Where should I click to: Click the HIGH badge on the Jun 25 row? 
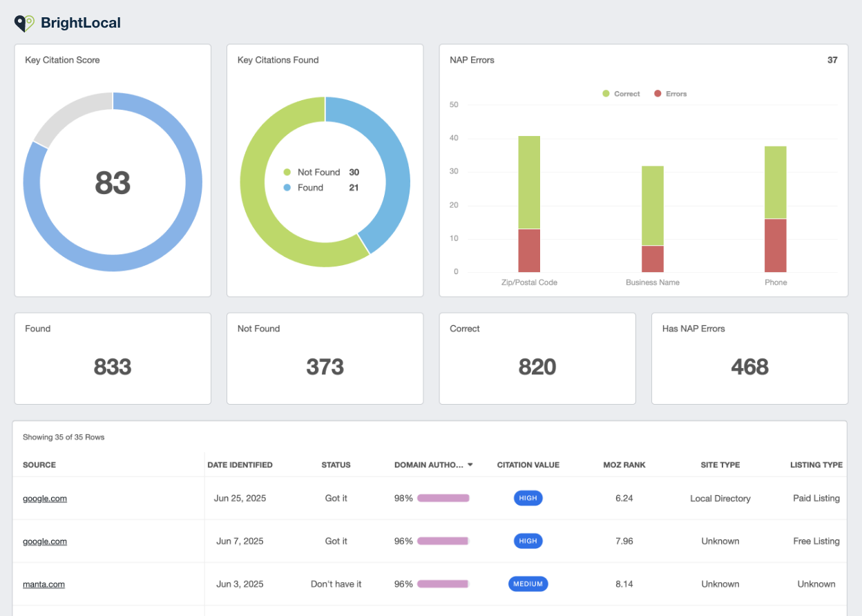coord(528,498)
